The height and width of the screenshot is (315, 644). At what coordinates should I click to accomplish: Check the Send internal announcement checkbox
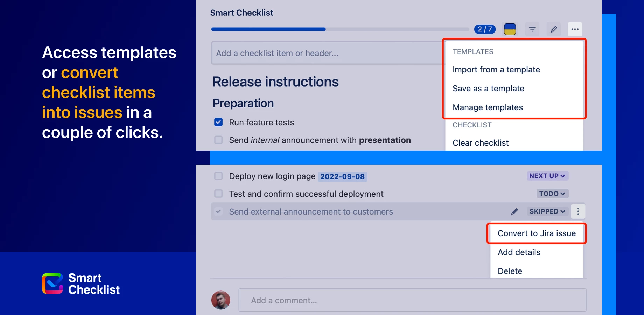pyautogui.click(x=218, y=140)
